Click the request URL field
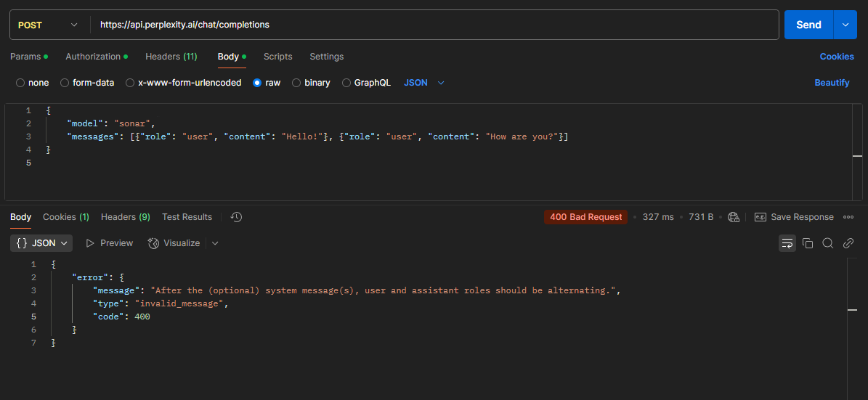 (x=434, y=25)
